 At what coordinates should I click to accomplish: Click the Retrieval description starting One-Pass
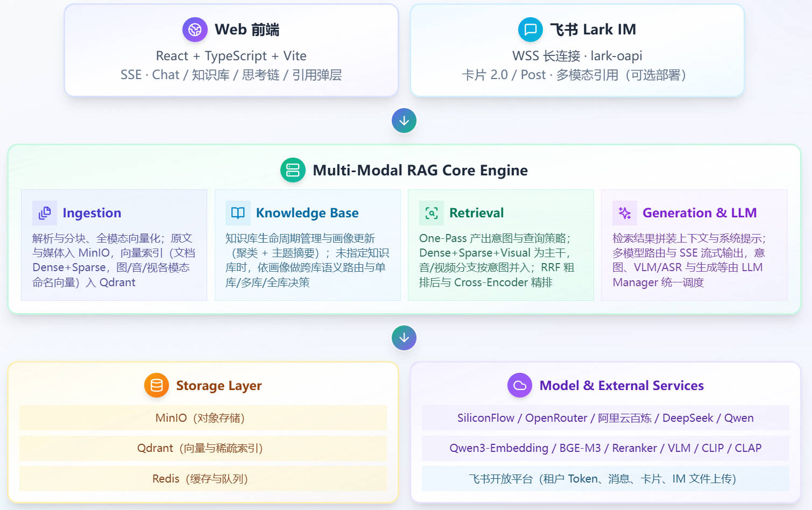[497, 260]
